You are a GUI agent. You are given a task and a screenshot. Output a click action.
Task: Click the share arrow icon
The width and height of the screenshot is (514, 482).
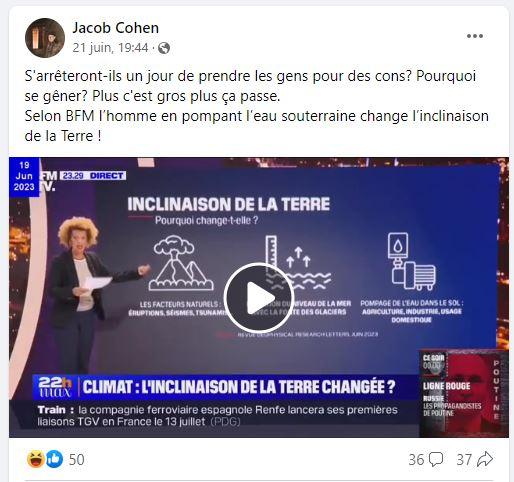point(485,460)
